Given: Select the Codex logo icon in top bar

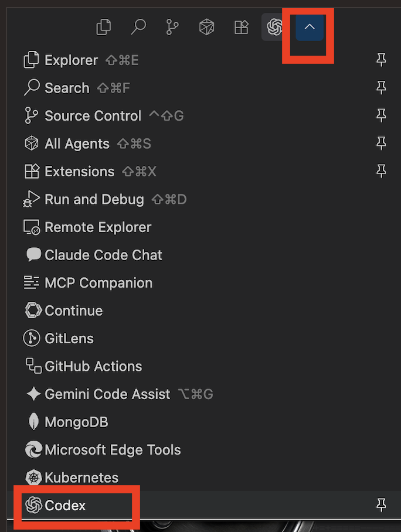Looking at the screenshot, I should pyautogui.click(x=275, y=27).
